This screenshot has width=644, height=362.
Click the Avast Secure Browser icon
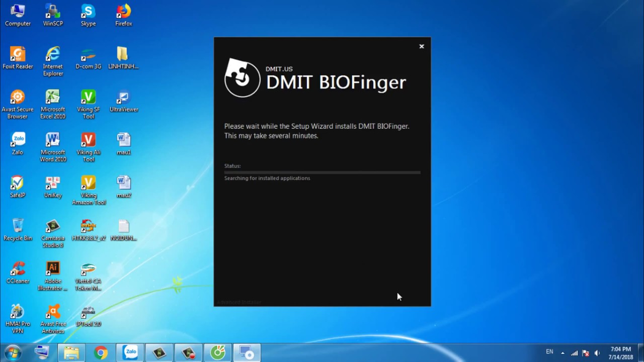point(18,104)
